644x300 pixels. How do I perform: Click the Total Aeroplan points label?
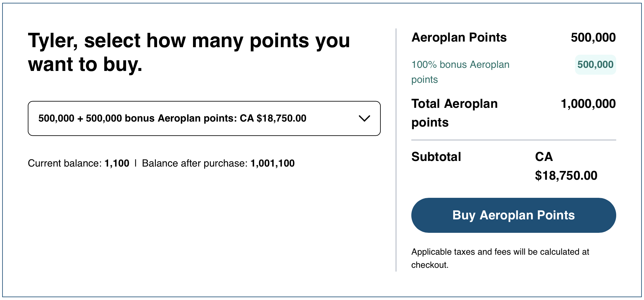pyautogui.click(x=455, y=112)
